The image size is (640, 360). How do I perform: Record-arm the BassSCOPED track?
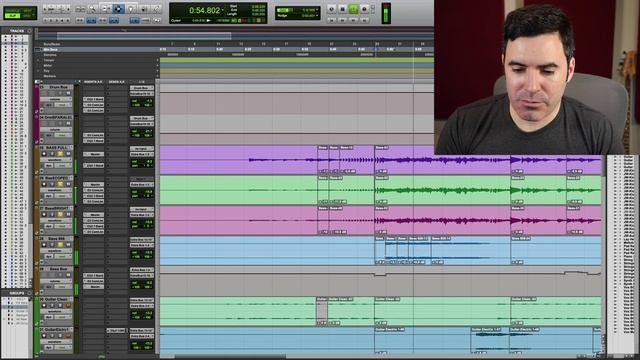click(x=44, y=184)
